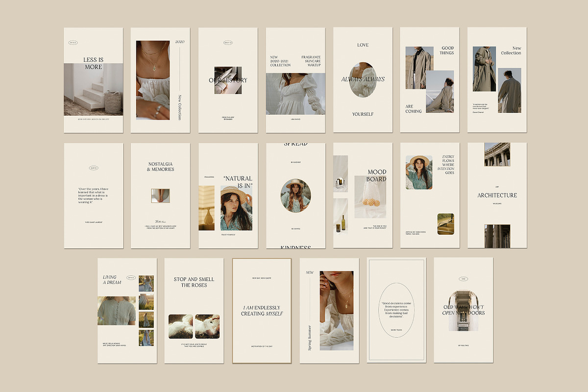Open the Mark Twain oval quote card

[396, 310]
